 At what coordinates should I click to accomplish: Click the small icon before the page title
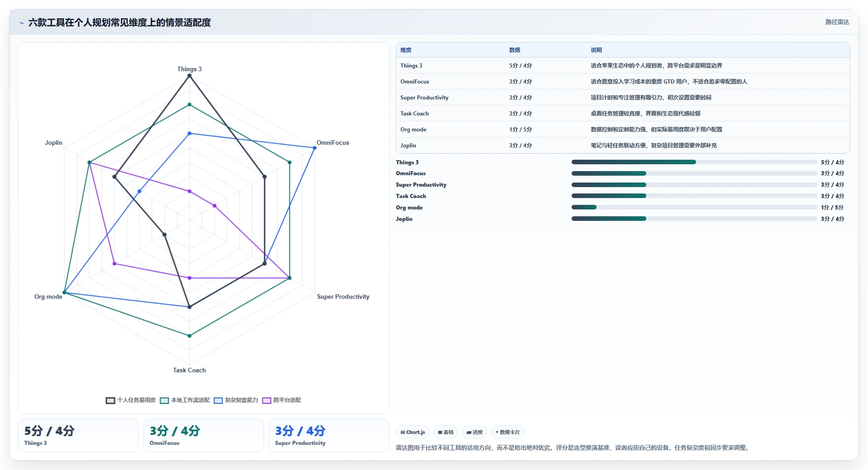(x=21, y=23)
